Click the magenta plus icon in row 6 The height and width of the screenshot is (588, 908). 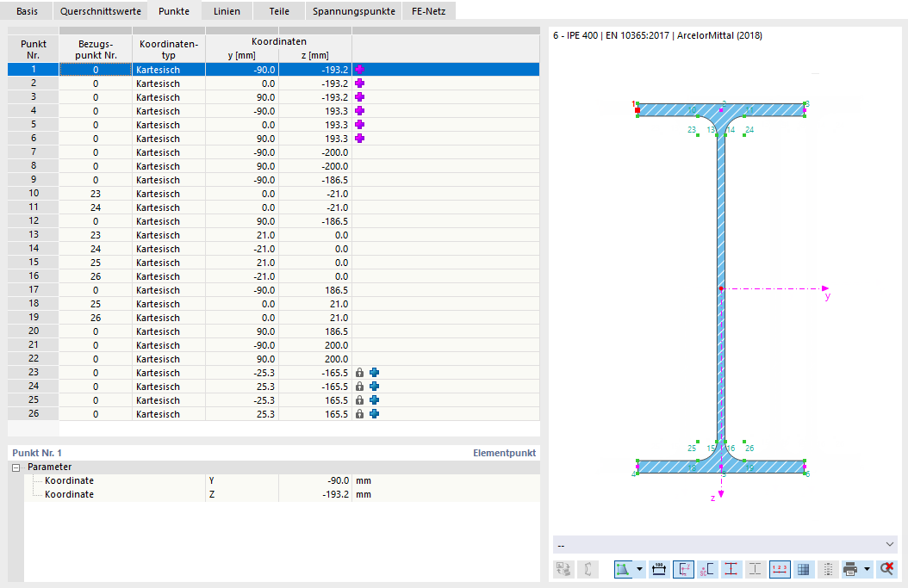(x=359, y=139)
